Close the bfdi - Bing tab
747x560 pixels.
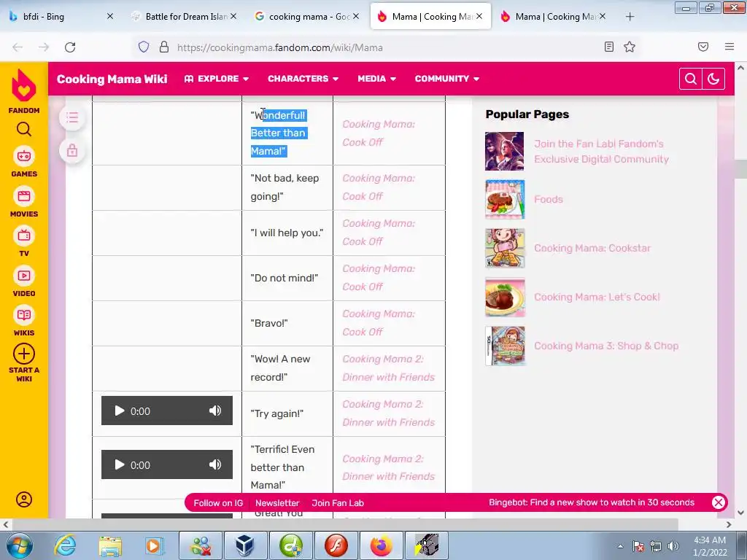tap(110, 16)
